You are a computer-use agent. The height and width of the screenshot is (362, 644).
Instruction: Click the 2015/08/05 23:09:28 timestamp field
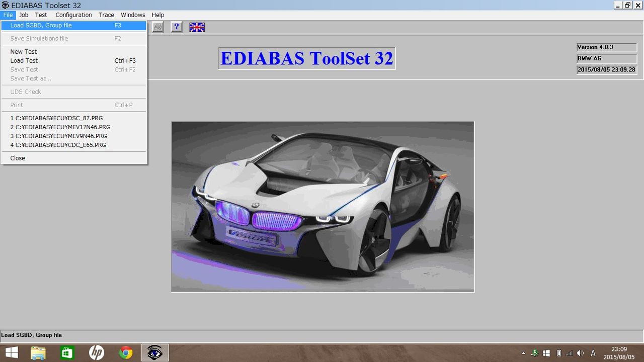coord(607,70)
